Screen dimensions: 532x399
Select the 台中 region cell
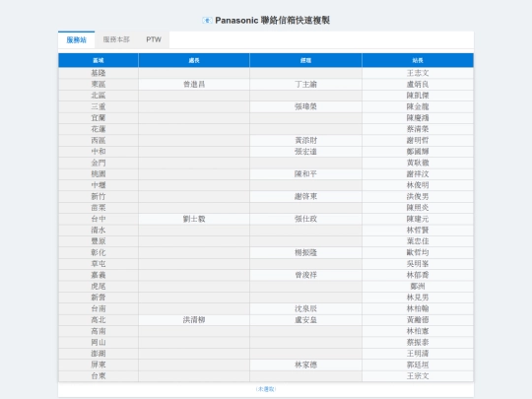99,219
